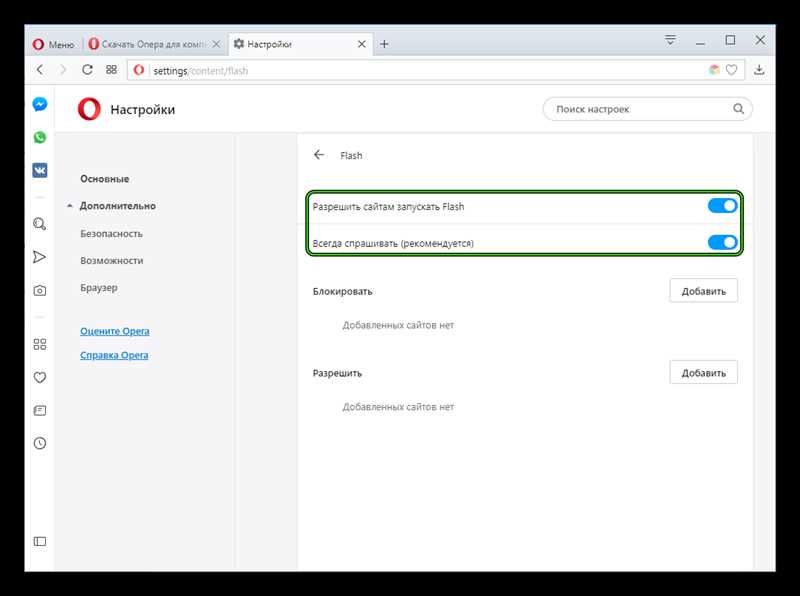800x596 pixels.
Task: Open My Flow send icon in sidebar
Action: pos(40,257)
